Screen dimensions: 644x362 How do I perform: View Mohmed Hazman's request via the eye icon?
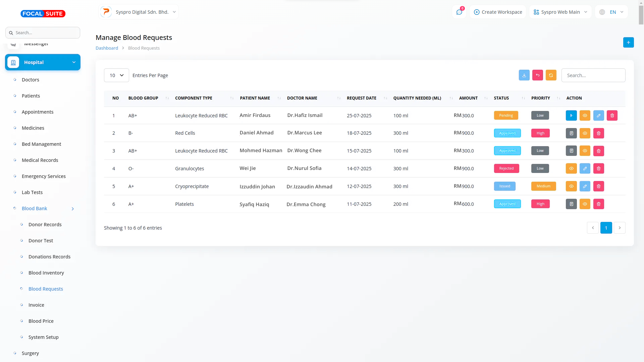coord(585,151)
